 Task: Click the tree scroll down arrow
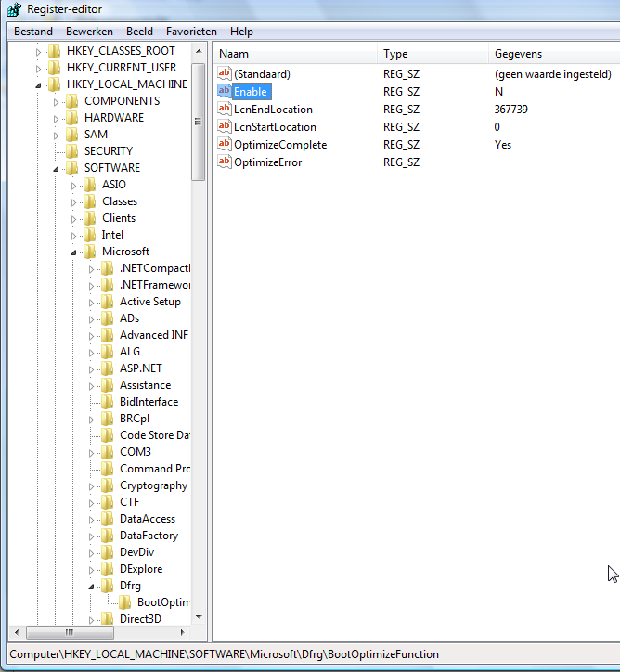199,617
